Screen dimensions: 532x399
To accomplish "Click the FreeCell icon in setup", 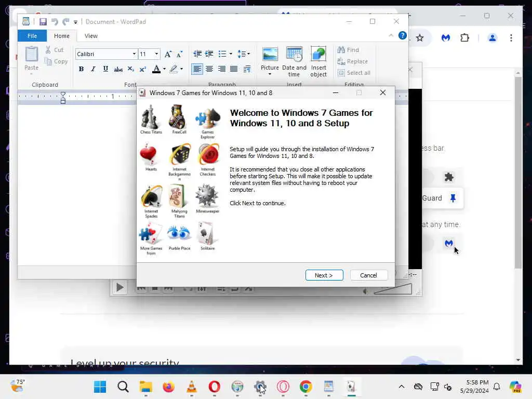I will coord(179,119).
